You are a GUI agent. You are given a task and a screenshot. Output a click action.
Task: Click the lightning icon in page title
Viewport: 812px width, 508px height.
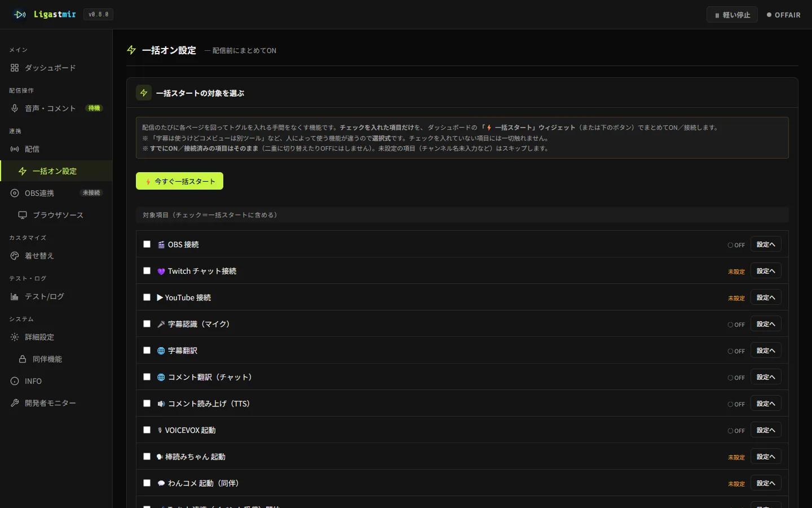tap(131, 50)
